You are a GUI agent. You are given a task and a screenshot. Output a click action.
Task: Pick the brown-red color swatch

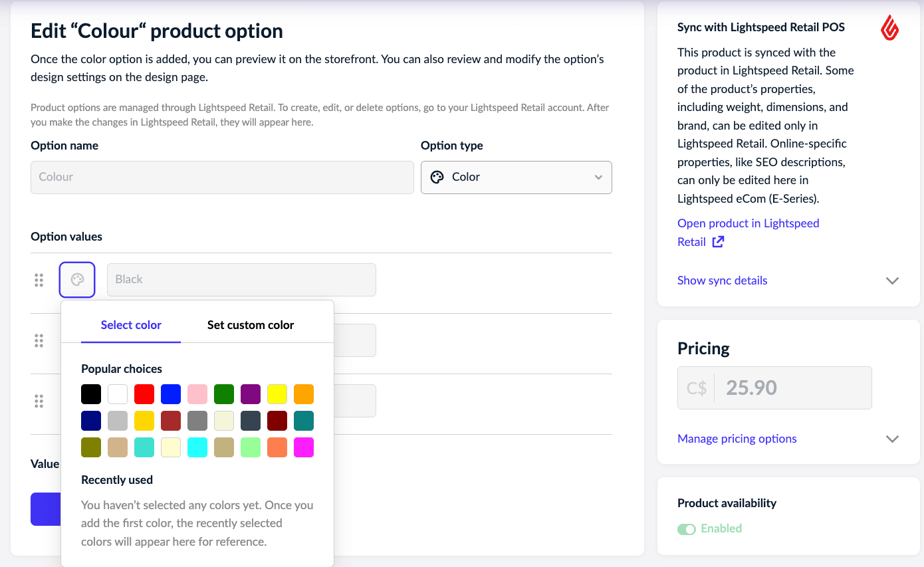pos(171,421)
